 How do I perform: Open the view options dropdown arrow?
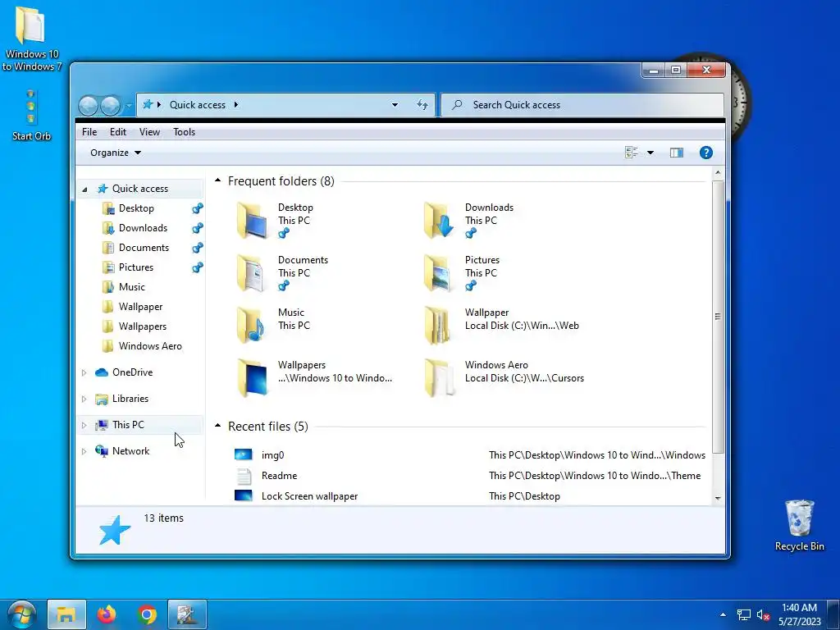[651, 153]
